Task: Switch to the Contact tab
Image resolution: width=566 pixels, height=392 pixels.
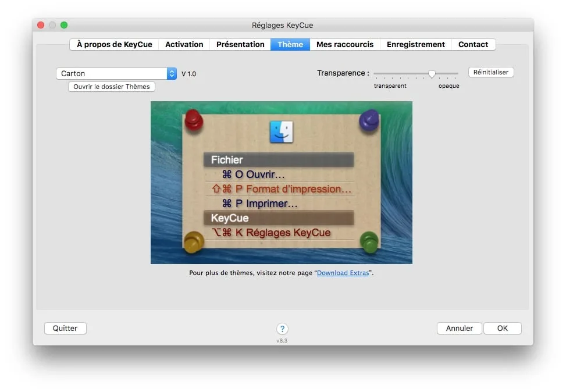Action: (x=474, y=44)
